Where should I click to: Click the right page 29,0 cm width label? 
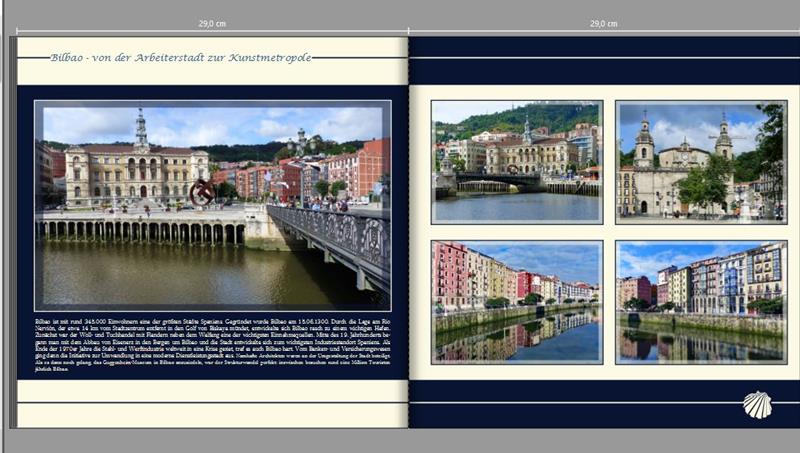pyautogui.click(x=603, y=23)
